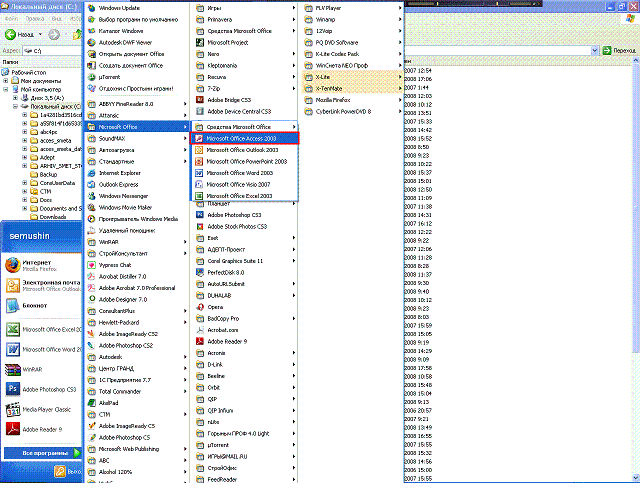Launch Adobe Reader 9 from pinned list
The width and height of the screenshot is (640, 483).
pyautogui.click(x=40, y=429)
